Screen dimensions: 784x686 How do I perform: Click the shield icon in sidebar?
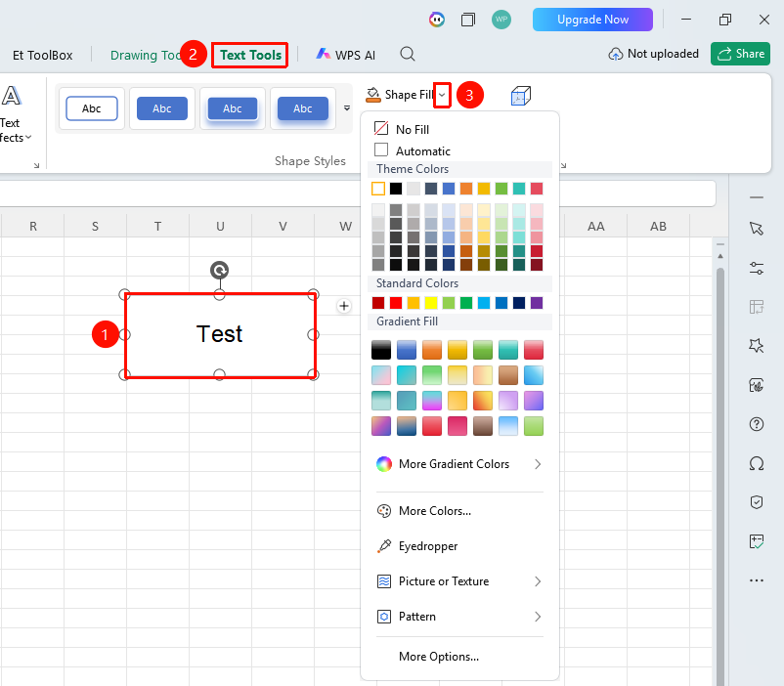757,502
